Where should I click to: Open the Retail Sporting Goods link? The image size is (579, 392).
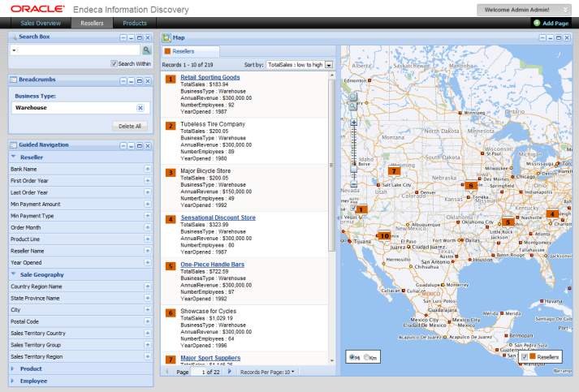[x=210, y=77]
